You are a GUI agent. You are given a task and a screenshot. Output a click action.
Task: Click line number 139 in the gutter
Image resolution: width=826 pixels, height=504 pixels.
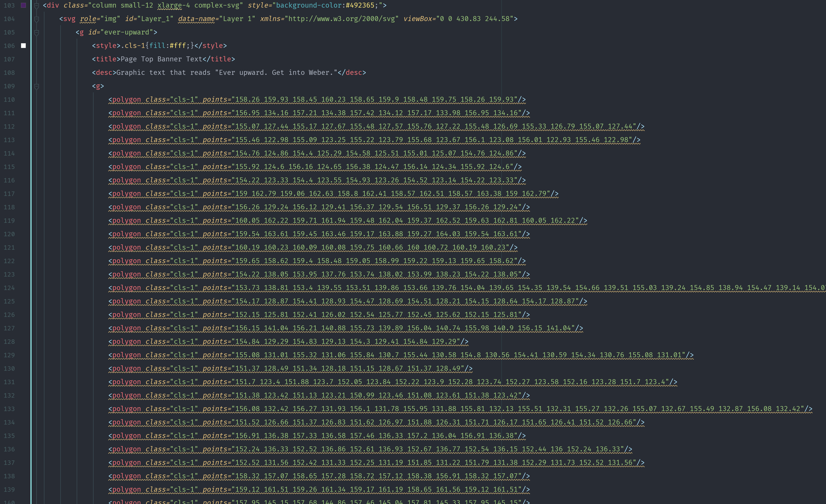coord(9,490)
